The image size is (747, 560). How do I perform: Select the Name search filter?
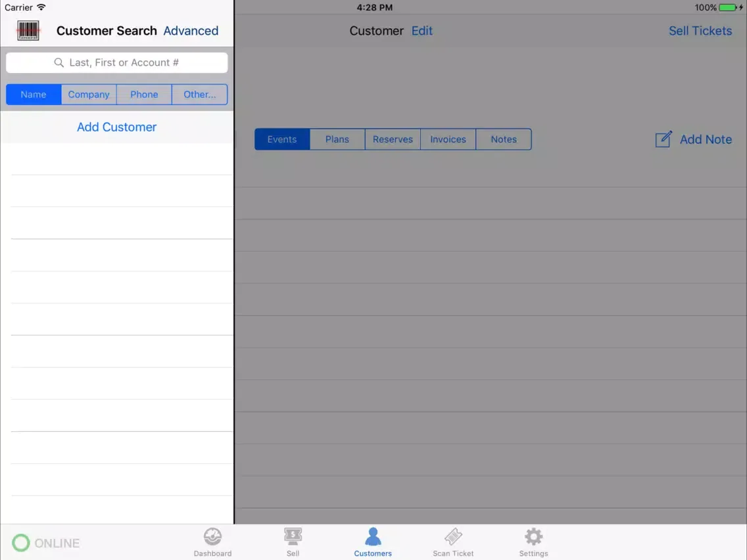[x=34, y=94]
